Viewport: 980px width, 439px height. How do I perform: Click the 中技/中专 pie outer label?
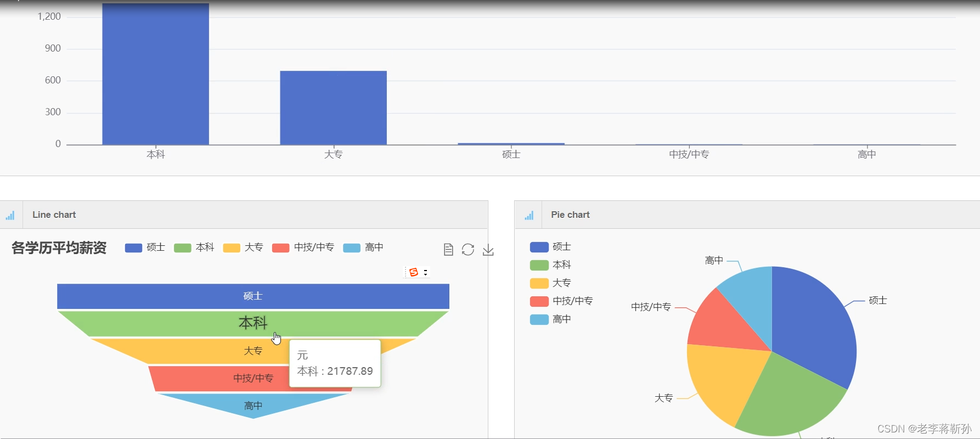click(651, 307)
